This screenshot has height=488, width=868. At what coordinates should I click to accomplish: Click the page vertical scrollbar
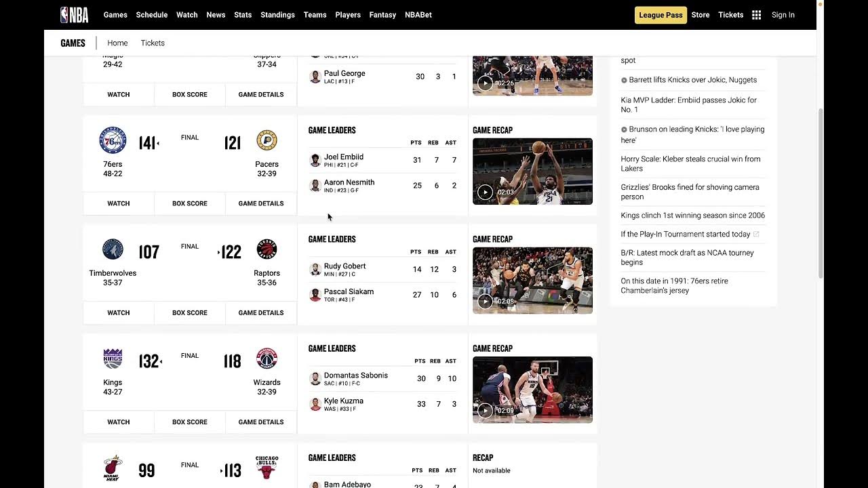click(x=821, y=193)
